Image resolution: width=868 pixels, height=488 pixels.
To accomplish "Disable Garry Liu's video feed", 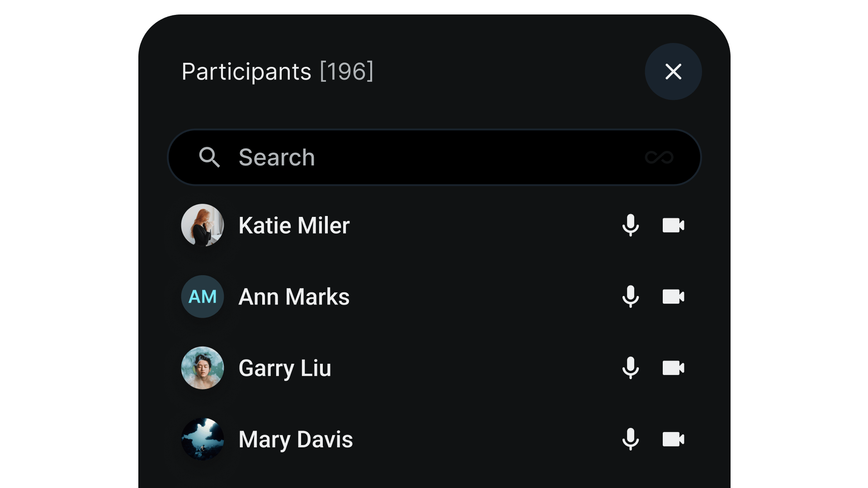I will (x=673, y=368).
